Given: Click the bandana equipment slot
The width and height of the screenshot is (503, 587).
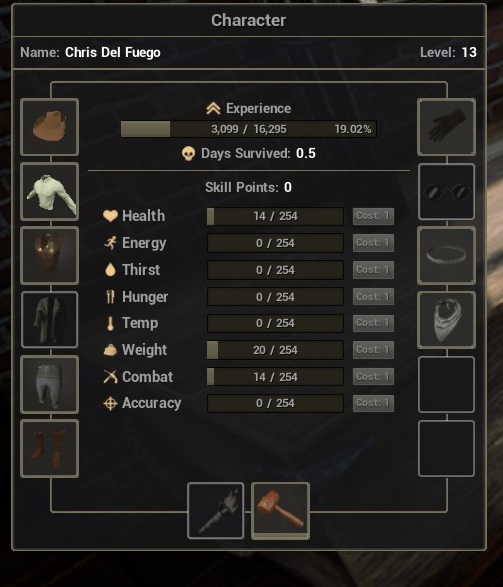Looking at the screenshot, I should 446,320.
